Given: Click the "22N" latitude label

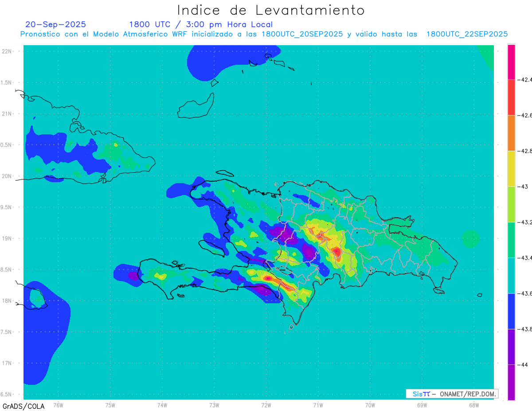Looking at the screenshot, I should pyautogui.click(x=7, y=51).
